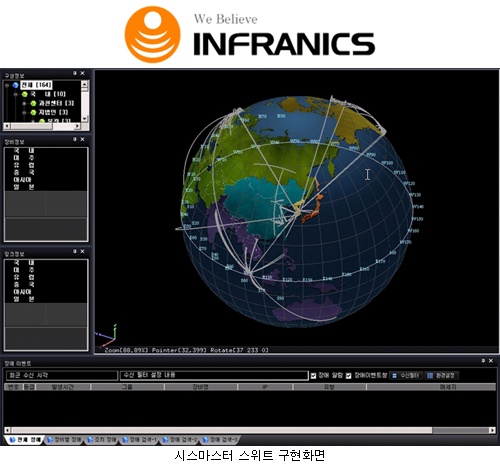Select 중국 in the 장비정보 list
The width and height of the screenshot is (500, 466).
pyautogui.click(x=24, y=173)
